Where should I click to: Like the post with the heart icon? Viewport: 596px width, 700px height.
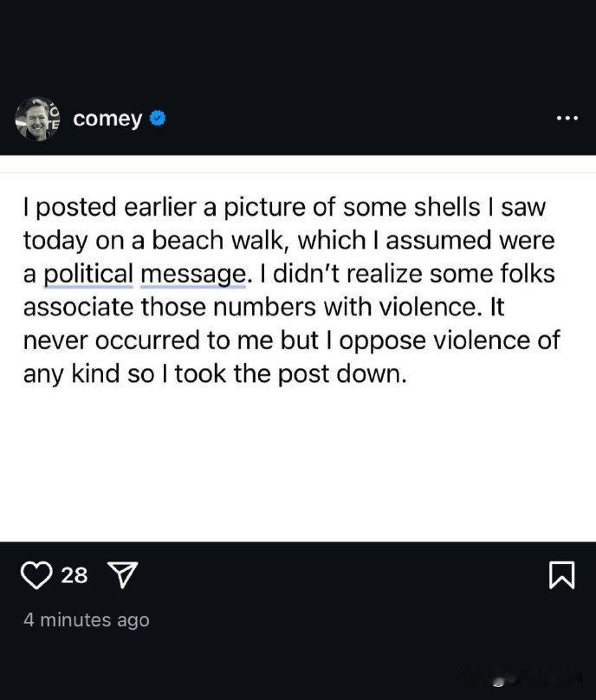tap(36, 575)
